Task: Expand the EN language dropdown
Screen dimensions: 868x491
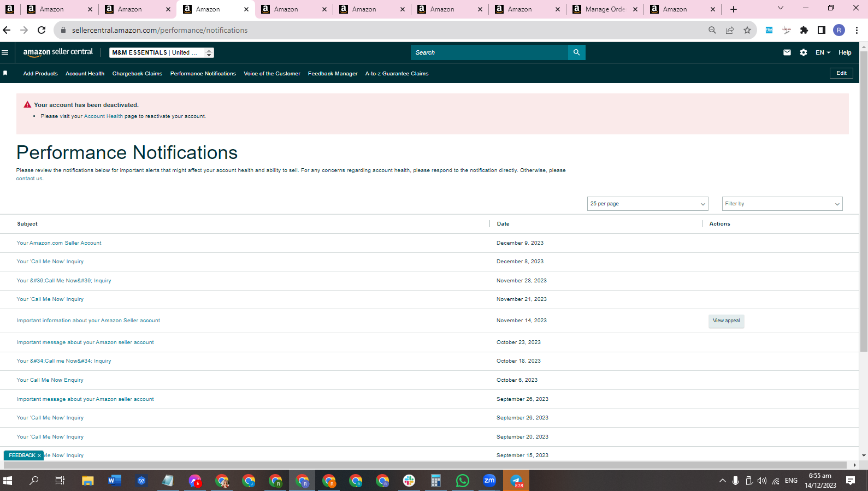Action: pos(823,52)
